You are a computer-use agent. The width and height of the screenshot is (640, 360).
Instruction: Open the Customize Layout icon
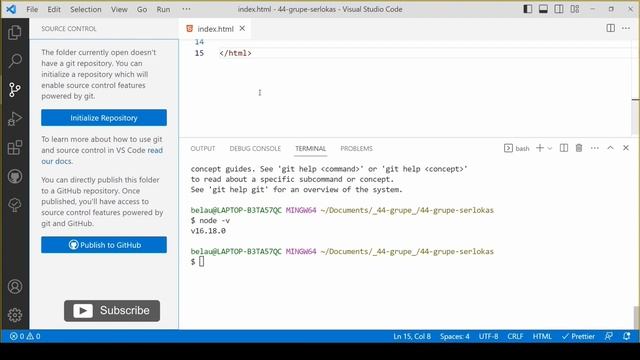pos(575,9)
